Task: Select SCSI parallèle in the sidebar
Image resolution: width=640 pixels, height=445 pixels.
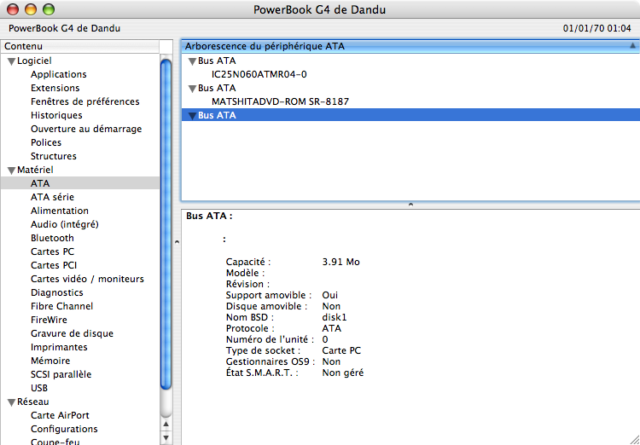Action: point(61,374)
